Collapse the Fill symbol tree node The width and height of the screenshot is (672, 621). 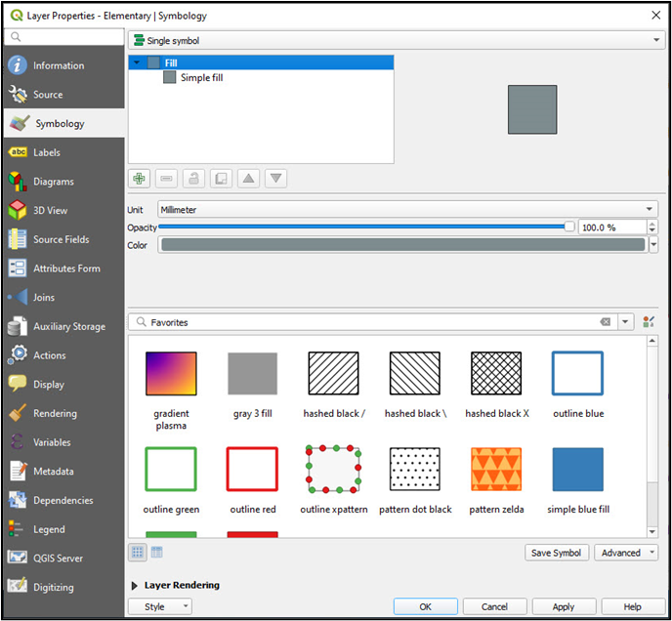137,62
